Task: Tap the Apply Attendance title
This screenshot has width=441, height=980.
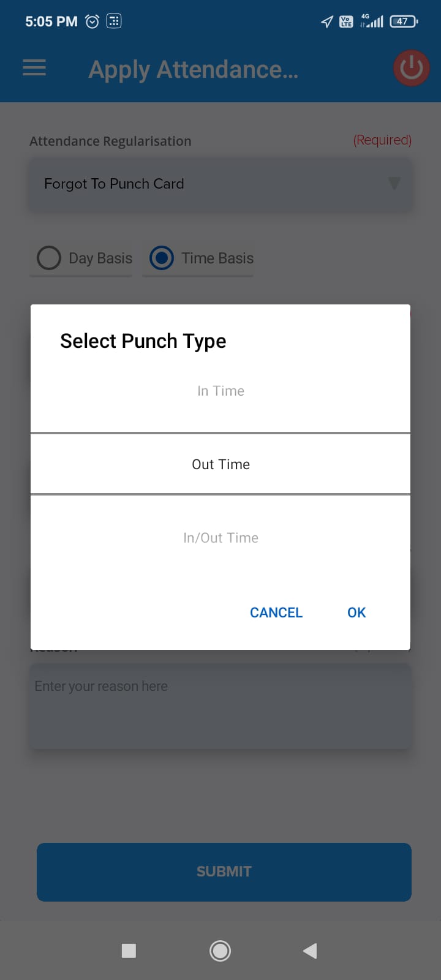Action: click(x=194, y=69)
